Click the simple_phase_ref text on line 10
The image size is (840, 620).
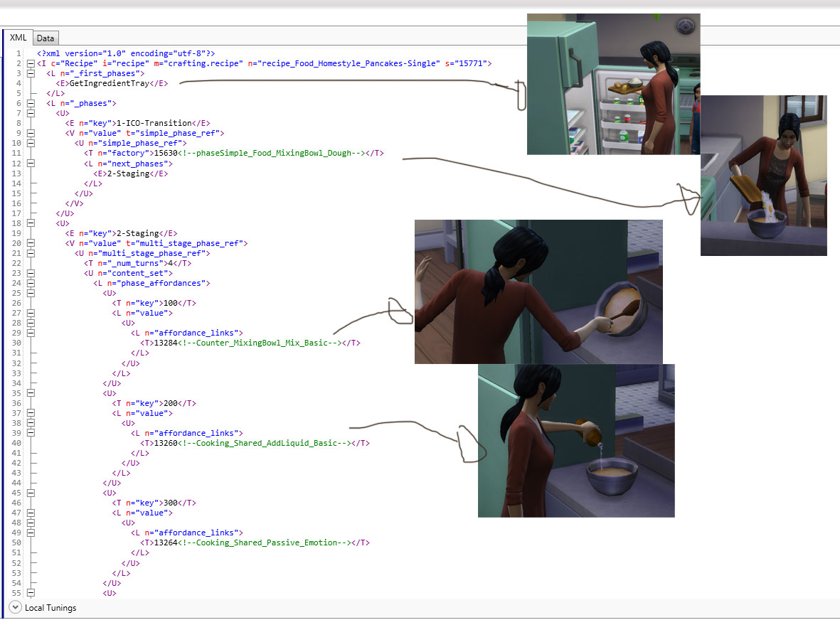[x=142, y=144]
